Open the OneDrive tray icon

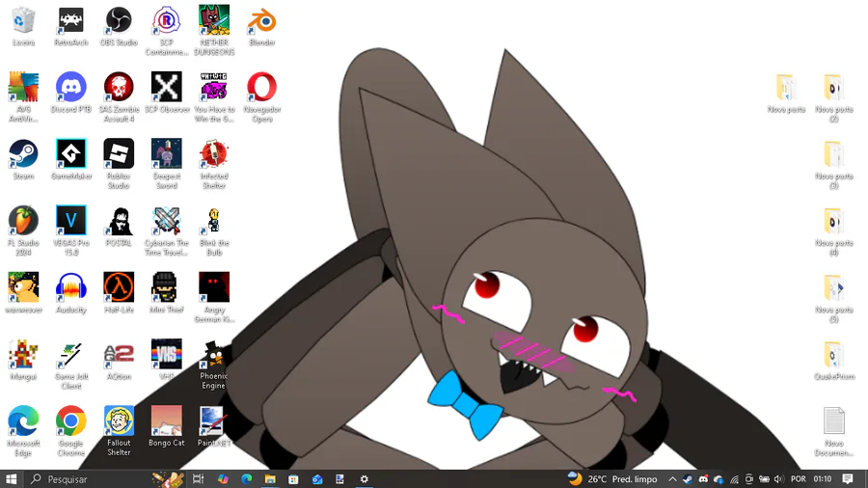tap(719, 479)
